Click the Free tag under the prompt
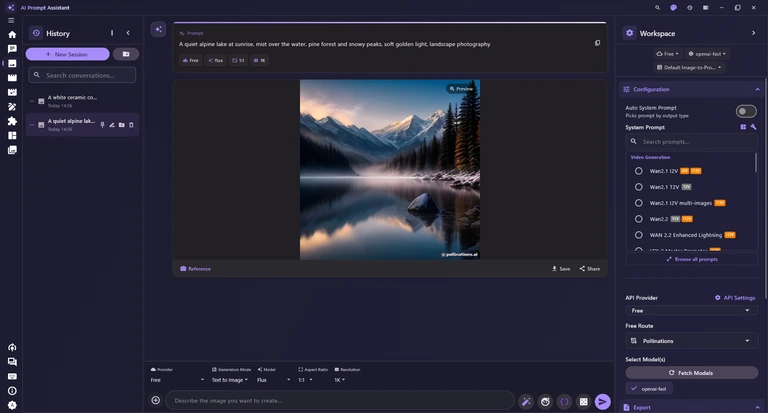The width and height of the screenshot is (768, 413). pyautogui.click(x=191, y=60)
